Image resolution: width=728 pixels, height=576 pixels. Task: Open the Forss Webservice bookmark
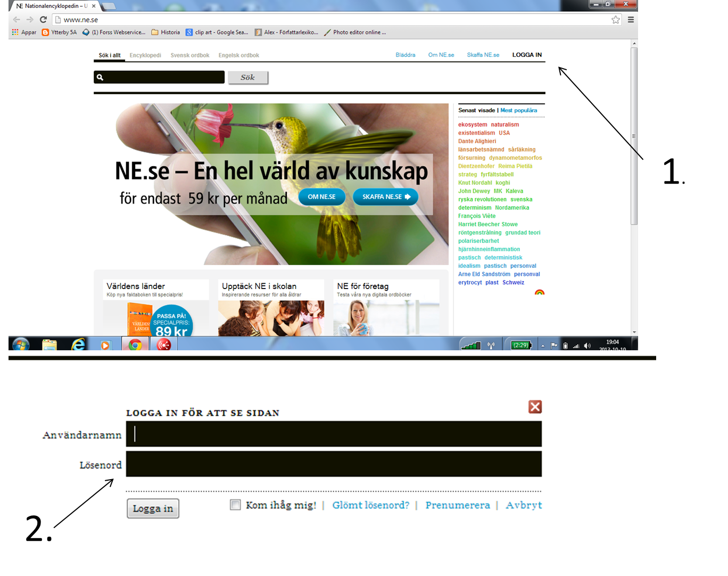114,32
